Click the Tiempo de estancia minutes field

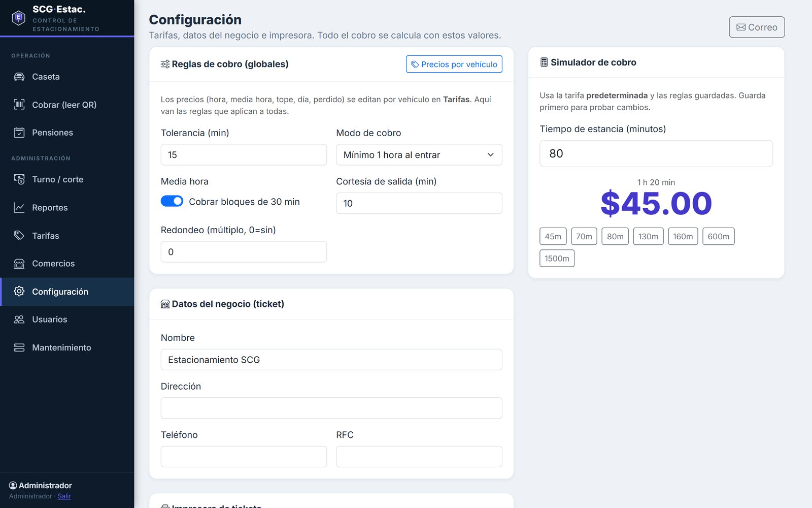point(656,153)
